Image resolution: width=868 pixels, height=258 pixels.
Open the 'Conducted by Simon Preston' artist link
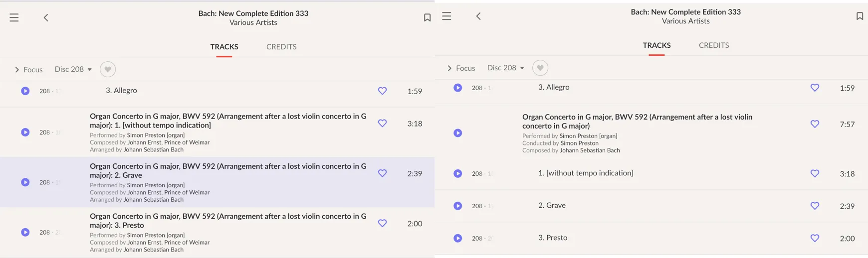coord(579,143)
